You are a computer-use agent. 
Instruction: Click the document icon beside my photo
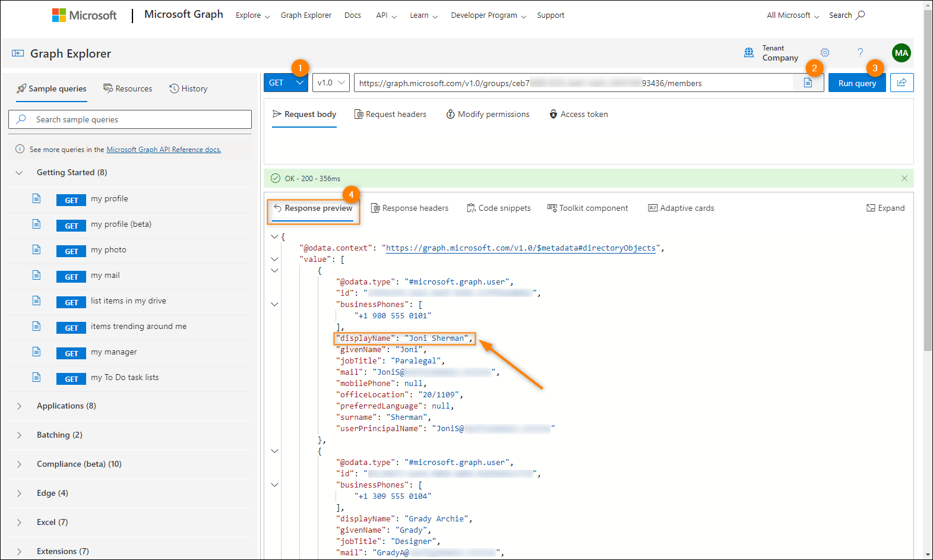click(x=36, y=249)
